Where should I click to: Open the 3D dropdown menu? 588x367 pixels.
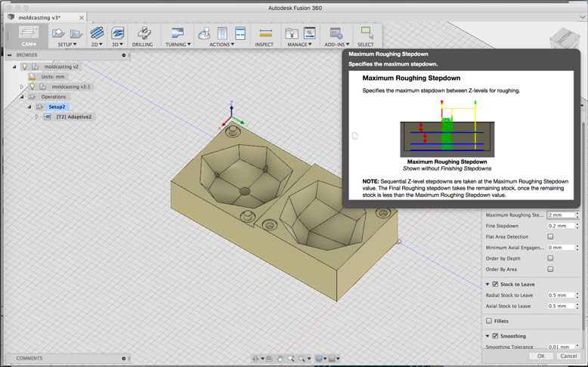[x=117, y=45]
